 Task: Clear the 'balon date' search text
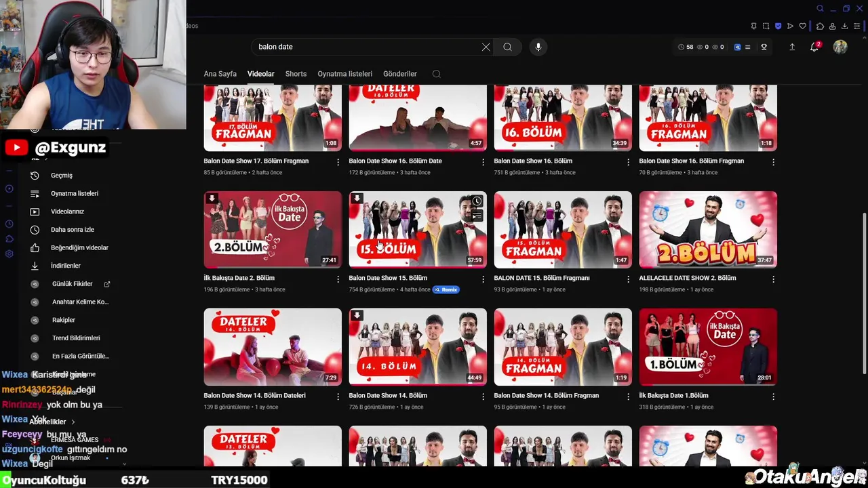[x=486, y=47]
